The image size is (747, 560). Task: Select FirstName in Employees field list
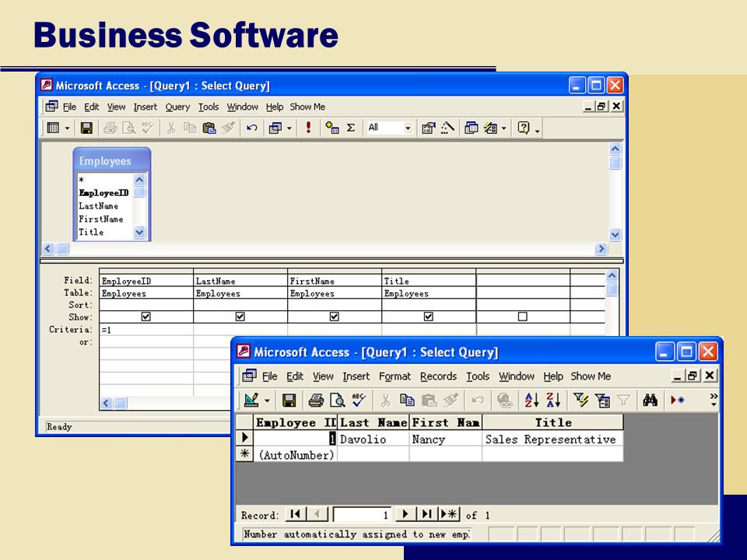point(101,219)
